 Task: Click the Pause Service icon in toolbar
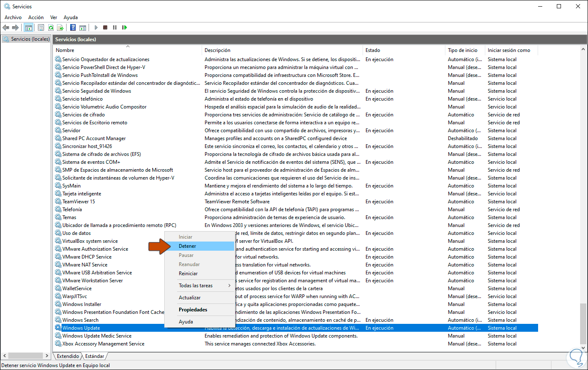coord(115,27)
